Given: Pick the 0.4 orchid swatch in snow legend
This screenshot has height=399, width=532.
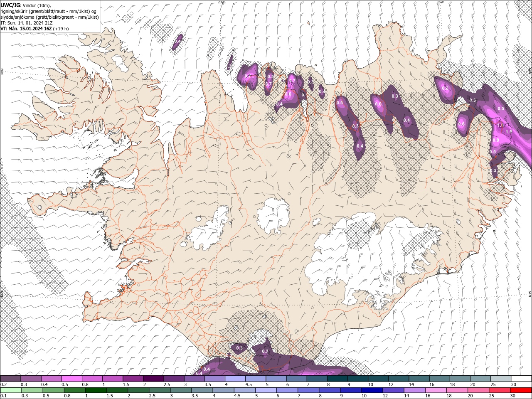Looking at the screenshot, I should click(52, 379).
